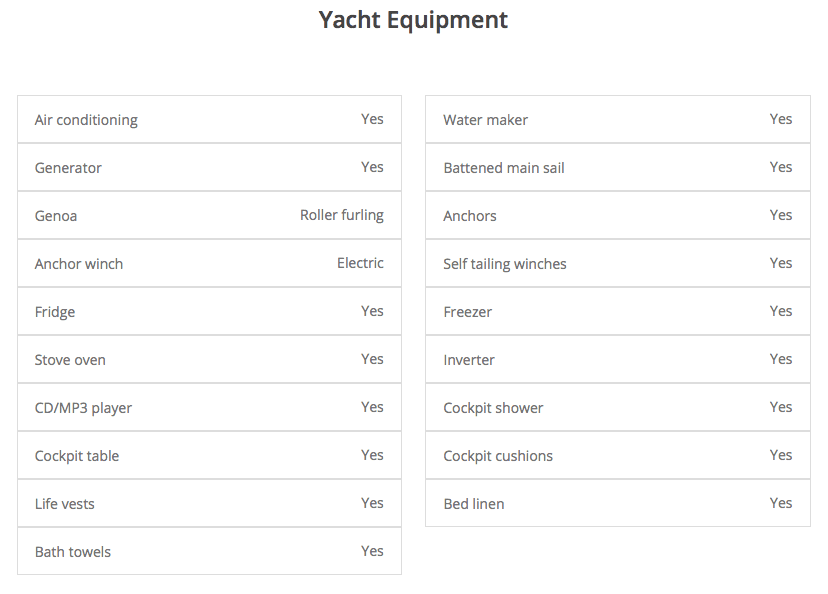828x594 pixels.
Task: Click the Water maker label
Action: [485, 120]
